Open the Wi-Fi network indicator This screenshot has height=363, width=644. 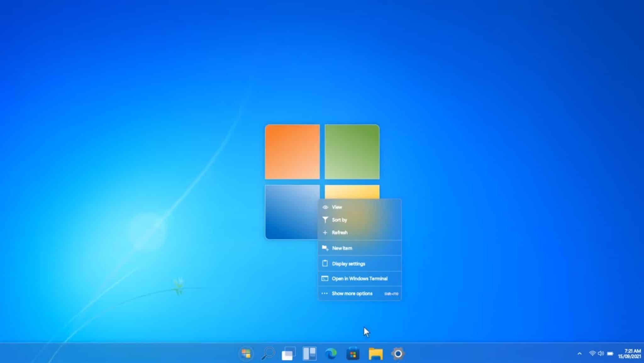coord(592,353)
